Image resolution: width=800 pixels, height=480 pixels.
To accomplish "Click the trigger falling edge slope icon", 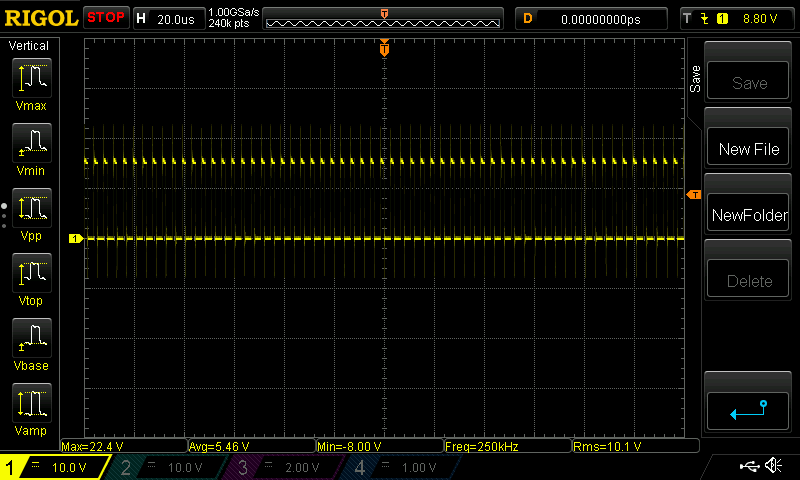I will point(705,19).
